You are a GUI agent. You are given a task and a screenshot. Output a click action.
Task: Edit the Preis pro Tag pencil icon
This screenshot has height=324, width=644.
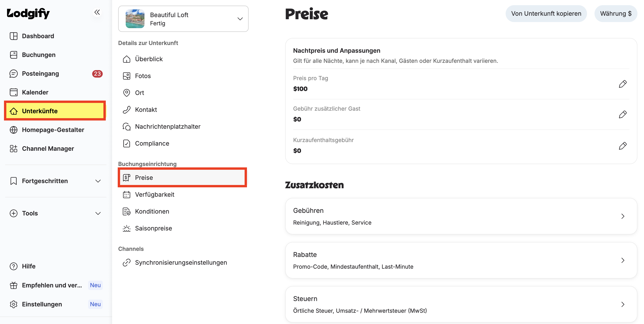pyautogui.click(x=622, y=84)
